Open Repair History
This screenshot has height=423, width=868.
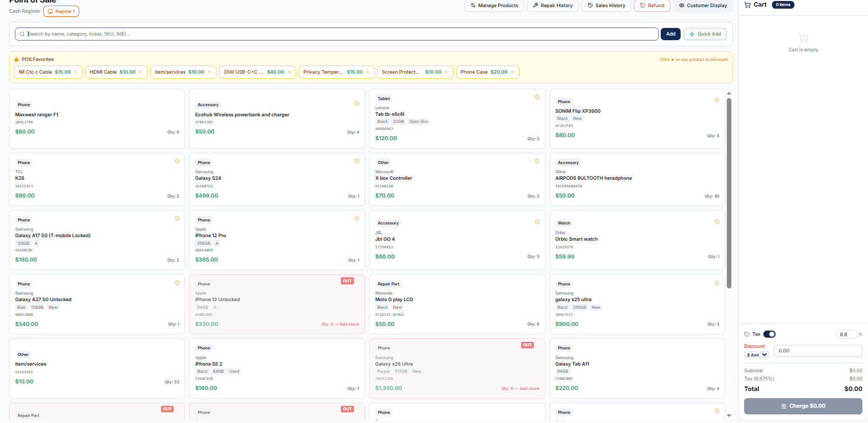(553, 6)
